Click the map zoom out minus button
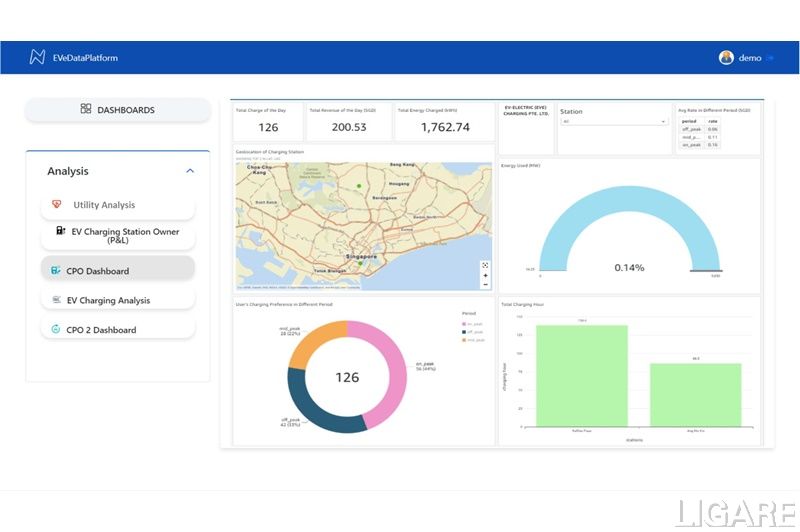This screenshot has height=532, width=800. [x=485, y=284]
